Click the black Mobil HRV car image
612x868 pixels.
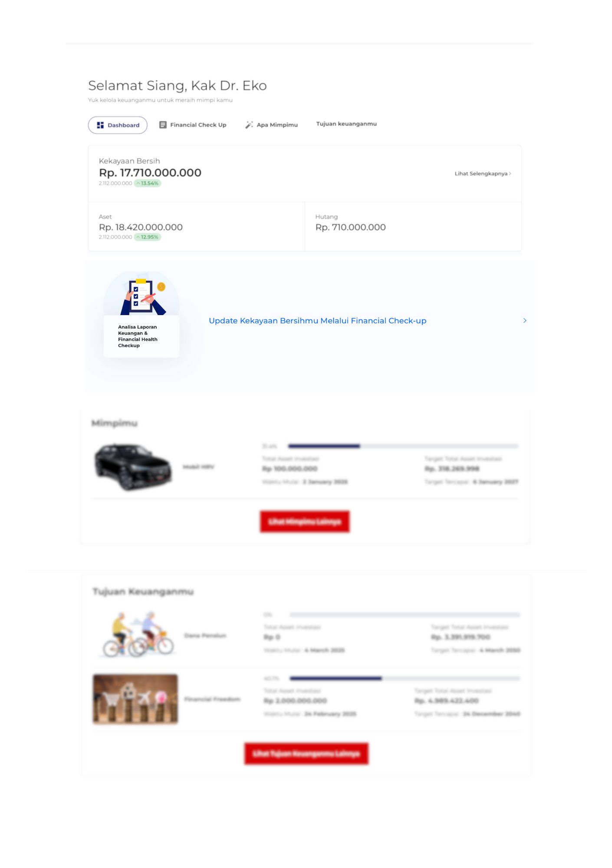(133, 467)
